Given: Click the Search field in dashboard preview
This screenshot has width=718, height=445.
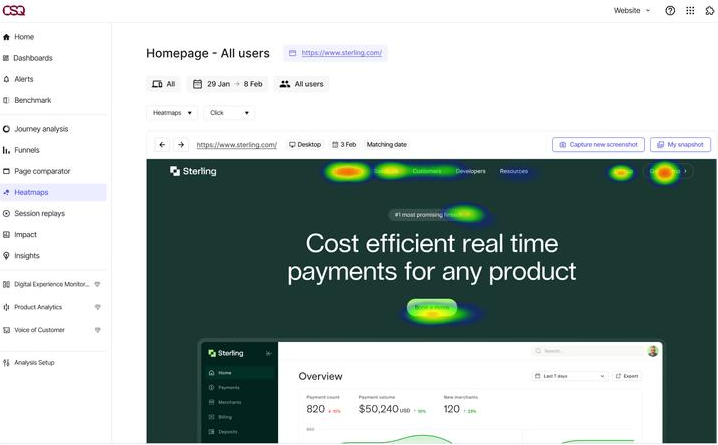Looking at the screenshot, I should [x=587, y=351].
